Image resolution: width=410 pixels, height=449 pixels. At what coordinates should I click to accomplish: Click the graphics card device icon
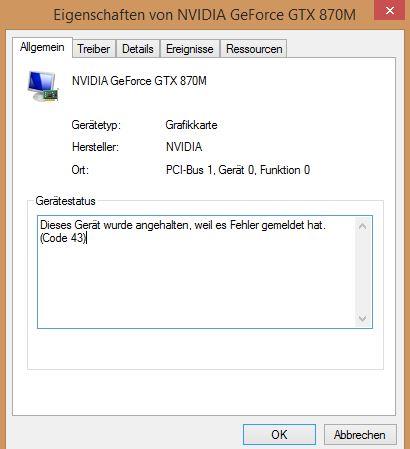tap(43, 86)
